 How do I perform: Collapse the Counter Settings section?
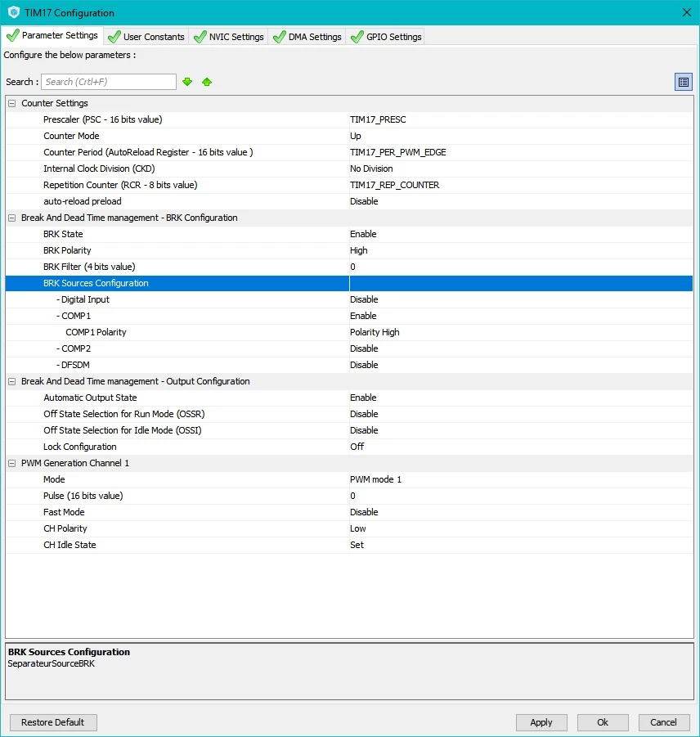coord(12,103)
